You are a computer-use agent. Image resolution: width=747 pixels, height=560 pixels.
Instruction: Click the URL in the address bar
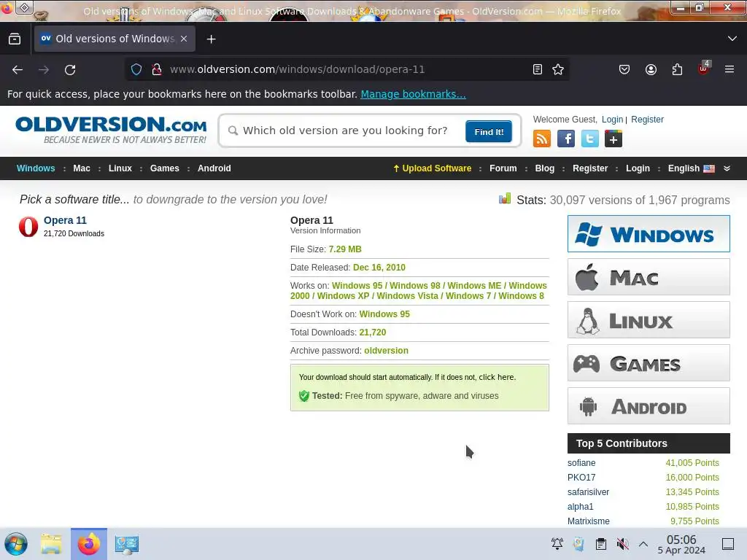[x=298, y=69]
